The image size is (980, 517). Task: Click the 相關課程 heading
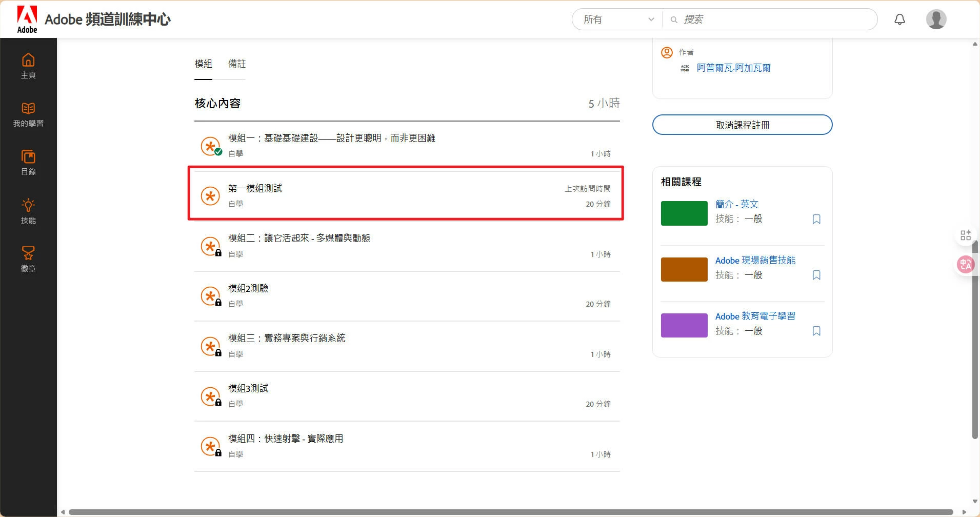point(681,182)
